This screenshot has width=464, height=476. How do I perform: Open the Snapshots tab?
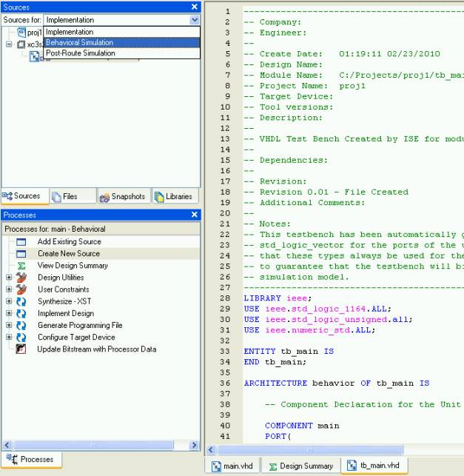coord(124,196)
